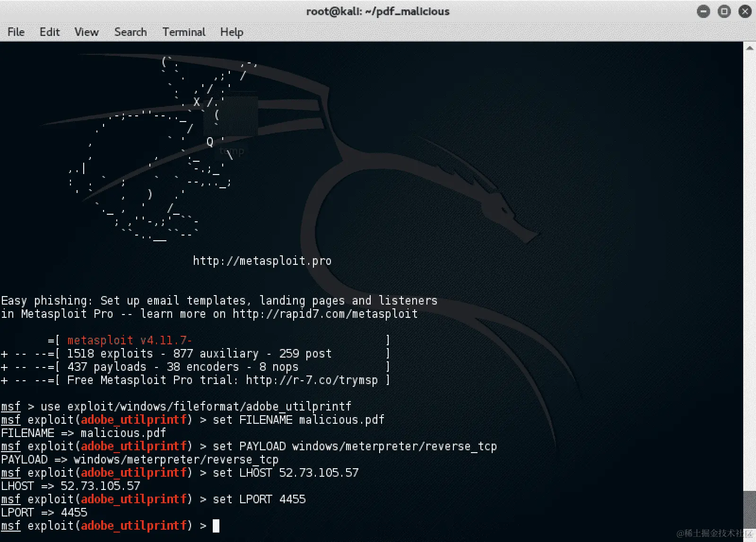Click the http://metasploit.pro URL text
The width and height of the screenshot is (756, 542).
pos(262,261)
